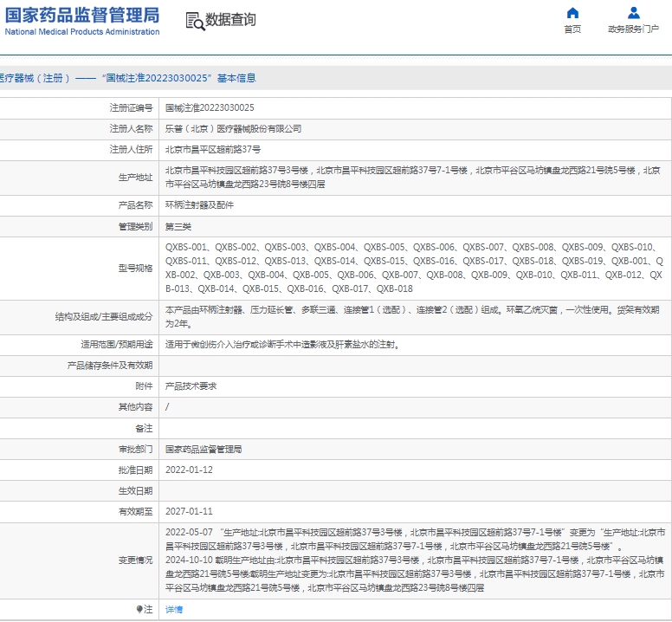Viewport: 672px width, 622px height.
Task: Click the 注册人住所 label cell
Action: (80, 149)
